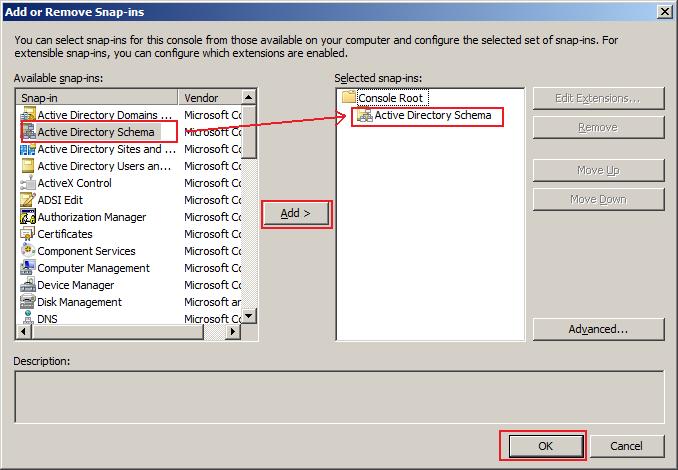Screen dimensions: 678x470
Task: Select ActiveX Control snap-in name
Action: pyautogui.click(x=74, y=183)
